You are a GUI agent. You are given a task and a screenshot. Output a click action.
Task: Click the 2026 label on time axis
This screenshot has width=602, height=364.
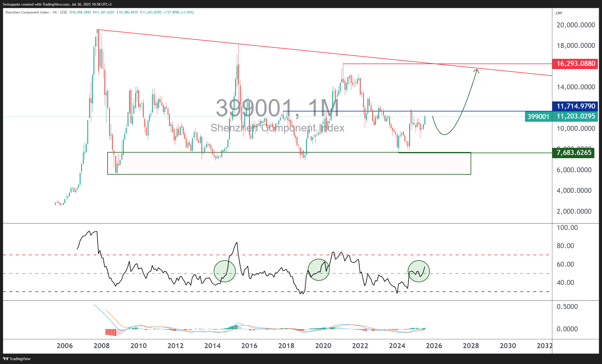[434, 346]
